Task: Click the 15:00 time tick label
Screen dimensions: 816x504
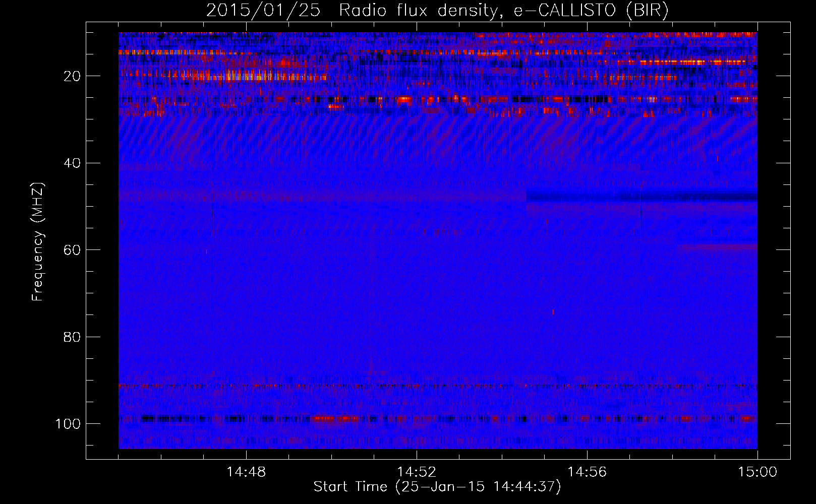Action: coord(757,472)
